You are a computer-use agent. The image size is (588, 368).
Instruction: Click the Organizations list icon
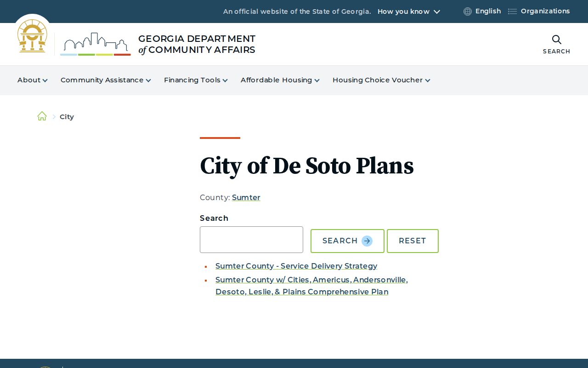point(512,11)
